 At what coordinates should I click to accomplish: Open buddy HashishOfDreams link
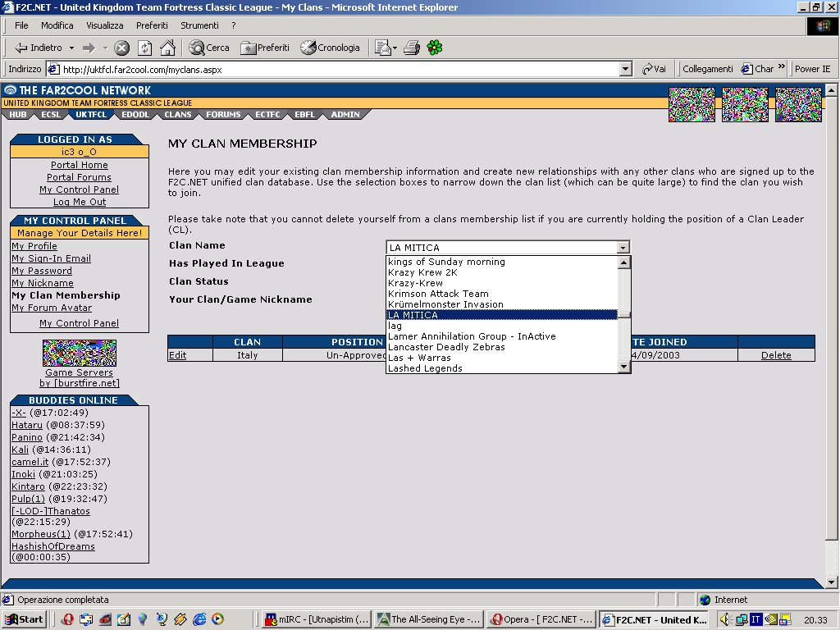pyautogui.click(x=53, y=546)
